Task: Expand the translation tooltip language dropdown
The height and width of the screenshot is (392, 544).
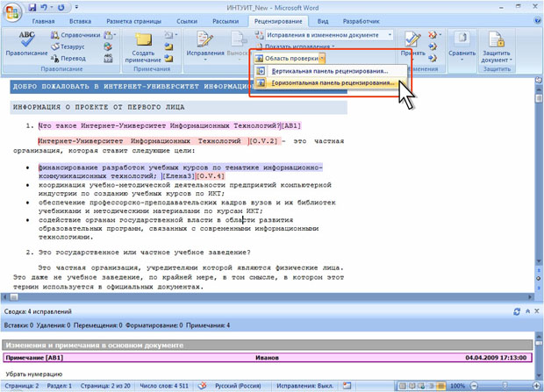Action: pyautogui.click(x=115, y=35)
